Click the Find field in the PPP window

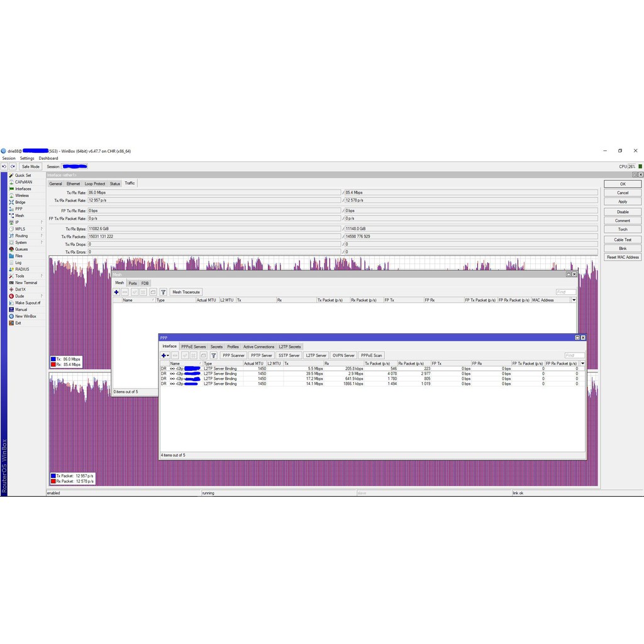tap(574, 355)
